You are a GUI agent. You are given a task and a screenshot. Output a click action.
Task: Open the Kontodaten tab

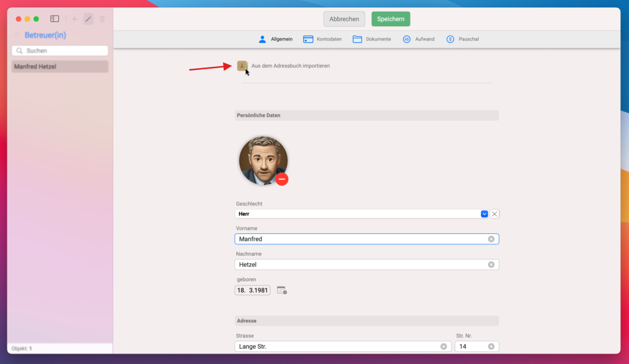click(x=322, y=39)
